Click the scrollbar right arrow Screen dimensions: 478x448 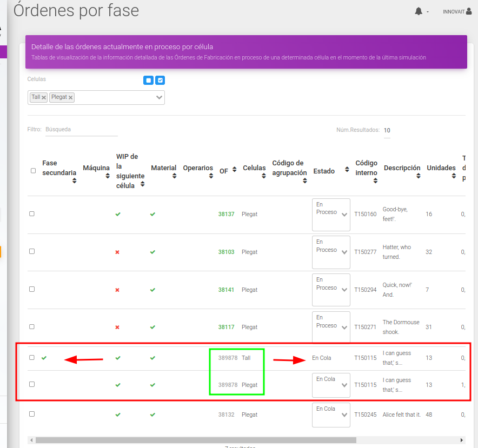point(462,440)
